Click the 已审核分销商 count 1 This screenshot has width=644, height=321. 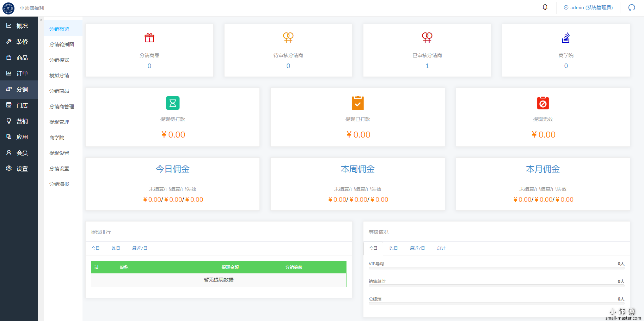coord(427,66)
